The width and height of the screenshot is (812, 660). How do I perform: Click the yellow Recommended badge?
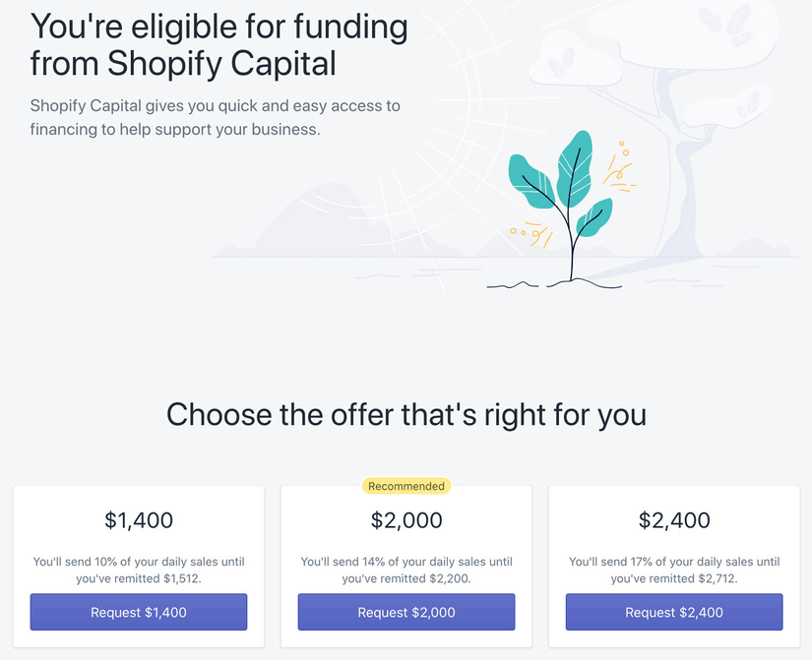coord(406,486)
